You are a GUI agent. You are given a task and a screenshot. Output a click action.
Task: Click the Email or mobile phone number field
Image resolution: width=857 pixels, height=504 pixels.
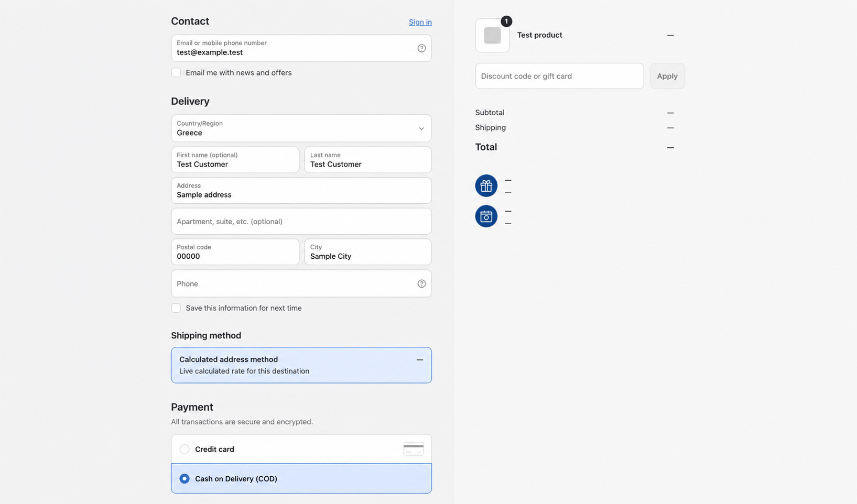[301, 48]
